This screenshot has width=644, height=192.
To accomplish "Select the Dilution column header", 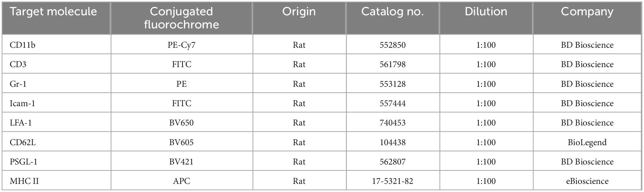I will [x=486, y=12].
